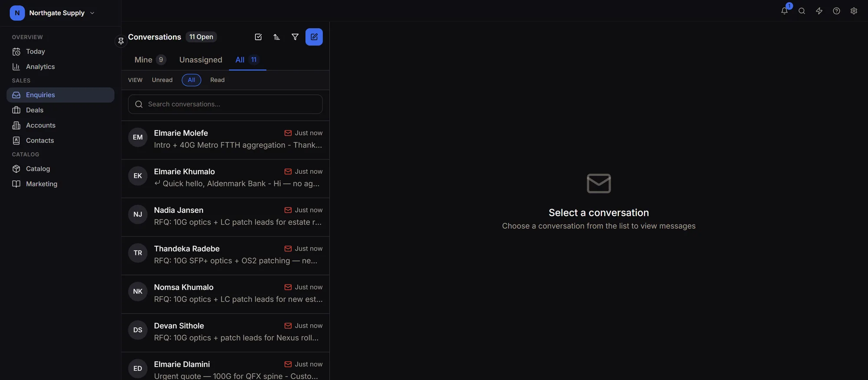Open Devan Sithole's Nexus RFQ message
The image size is (868, 380).
(x=225, y=333)
